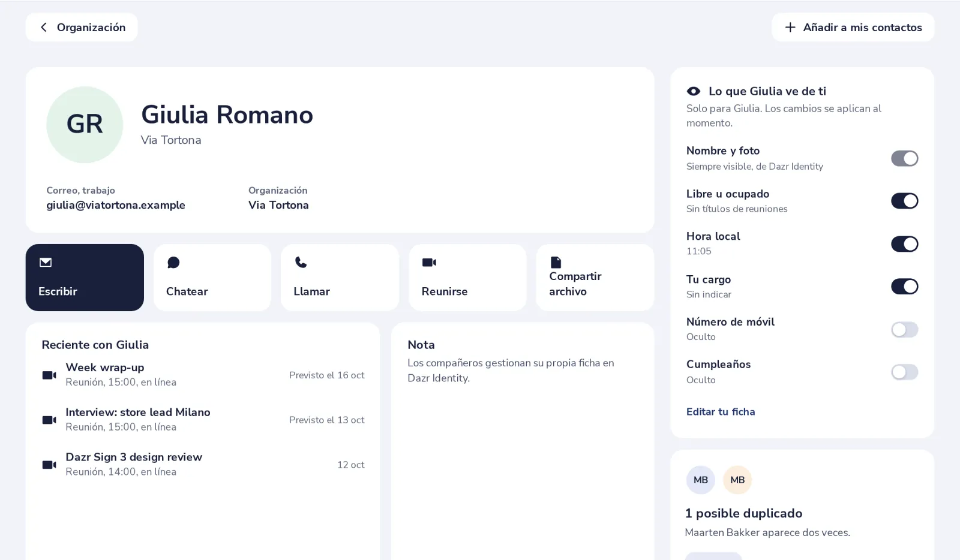Open Dazr Sign 3 design review title
This screenshot has height=560, width=960.
(x=134, y=457)
